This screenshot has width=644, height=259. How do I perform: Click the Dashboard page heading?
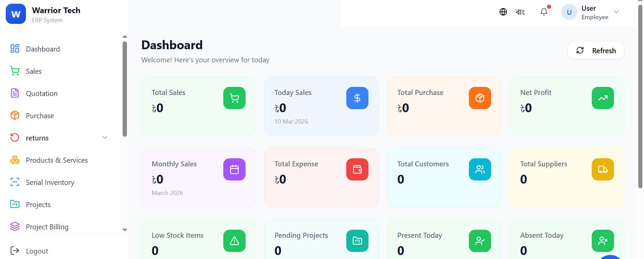[x=172, y=45]
